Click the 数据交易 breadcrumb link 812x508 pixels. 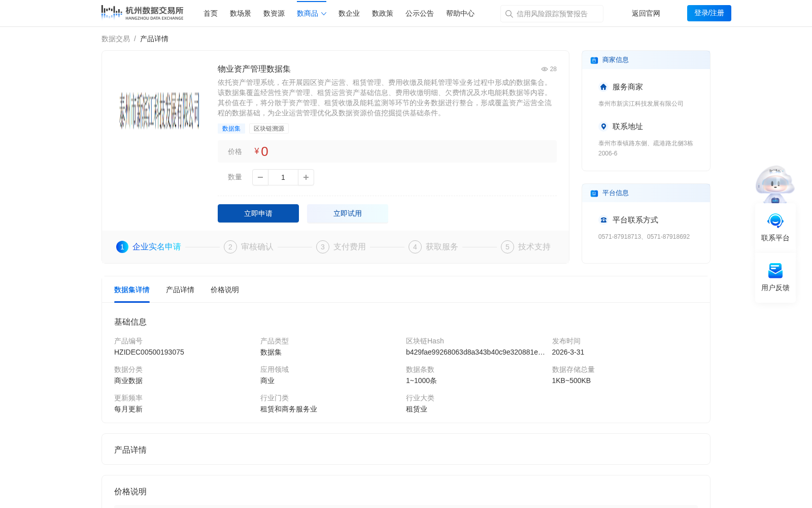[x=116, y=39]
